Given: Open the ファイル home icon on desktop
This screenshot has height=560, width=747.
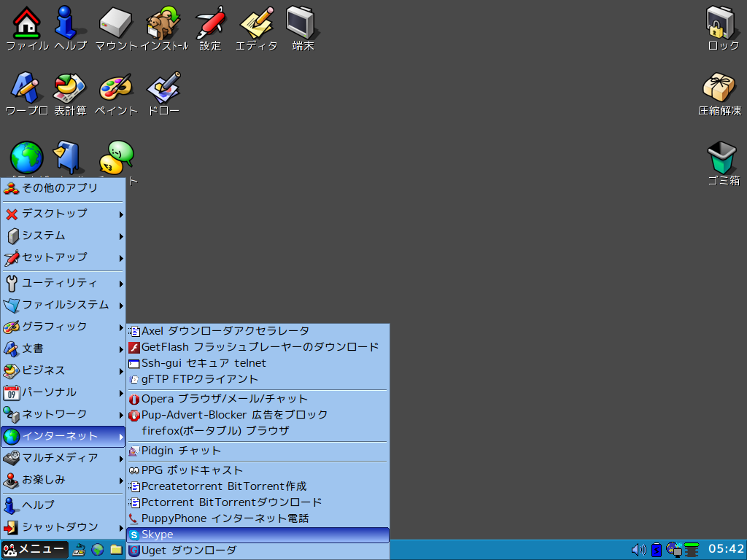Looking at the screenshot, I should 27,23.
